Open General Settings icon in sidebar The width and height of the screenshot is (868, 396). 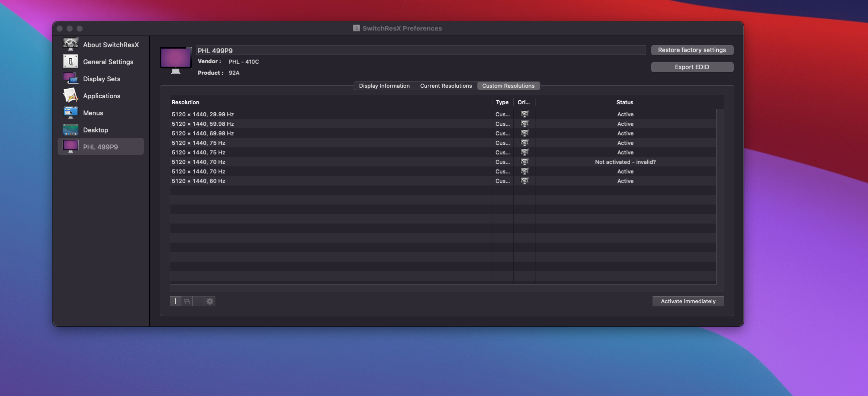pyautogui.click(x=70, y=62)
